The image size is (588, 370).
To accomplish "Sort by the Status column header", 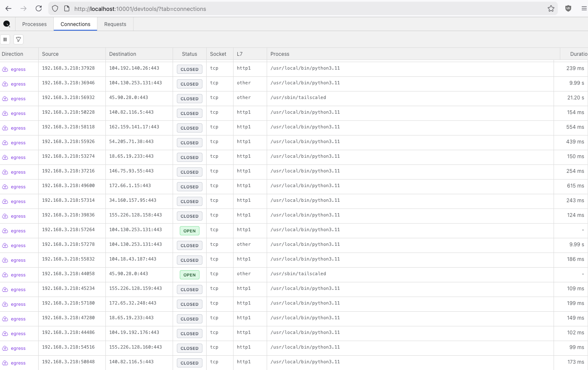I will [189, 54].
